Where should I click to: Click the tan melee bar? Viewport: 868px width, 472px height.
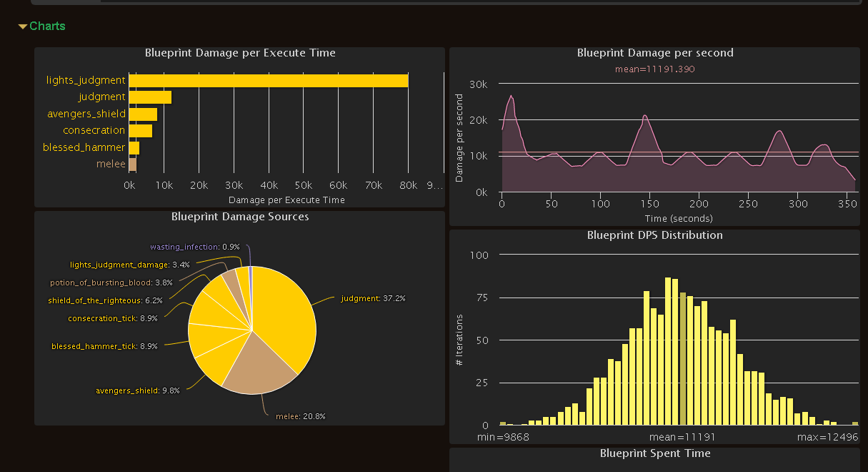[x=132, y=164]
